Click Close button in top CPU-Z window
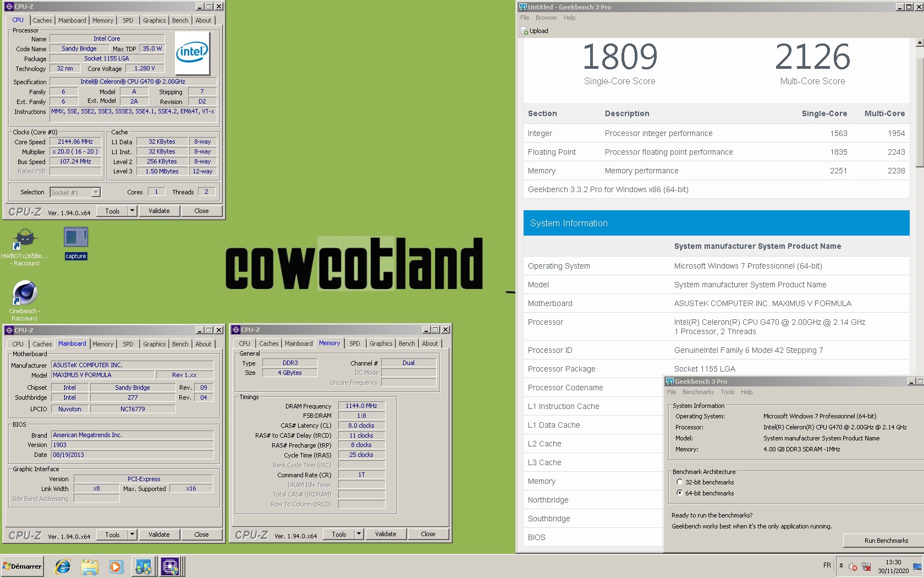This screenshot has height=578, width=924. [201, 211]
